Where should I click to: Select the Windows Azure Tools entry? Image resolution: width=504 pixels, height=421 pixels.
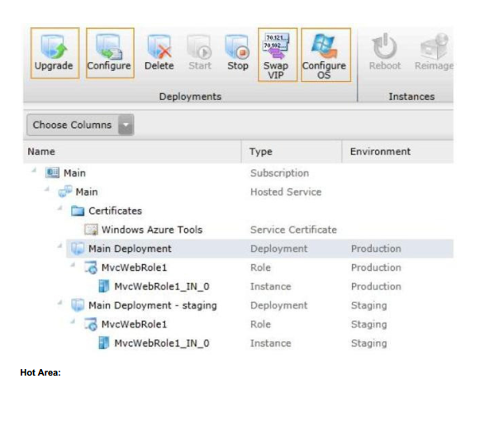(152, 229)
